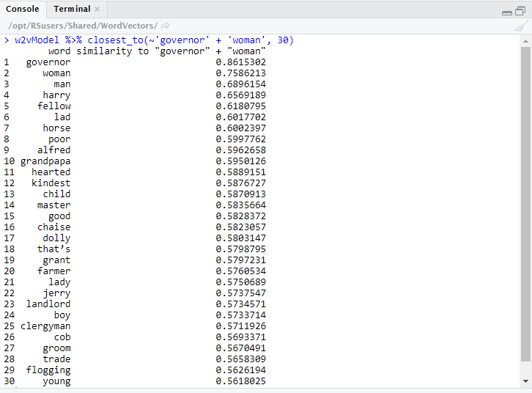Click the word 'grandpapa' in row 10
532x393 pixels.
45,161
